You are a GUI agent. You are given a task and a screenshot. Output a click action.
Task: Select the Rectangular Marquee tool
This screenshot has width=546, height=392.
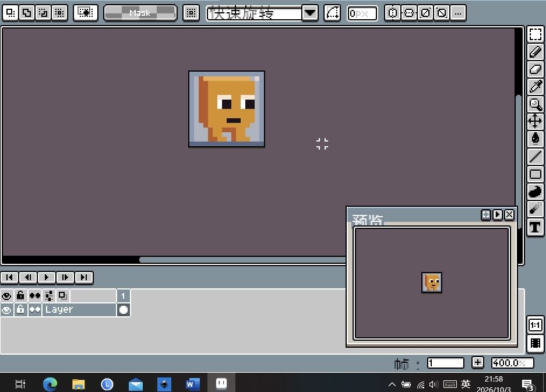(535, 34)
